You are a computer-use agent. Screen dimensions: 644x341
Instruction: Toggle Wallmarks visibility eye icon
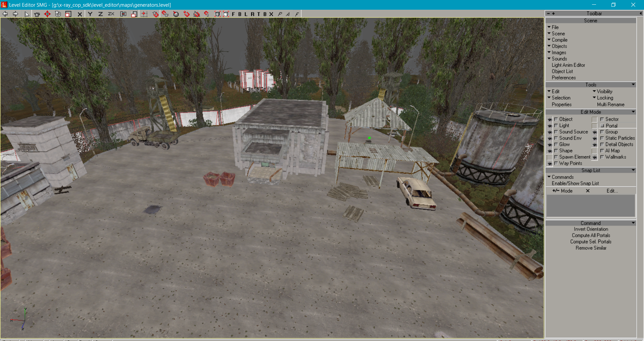pos(595,157)
